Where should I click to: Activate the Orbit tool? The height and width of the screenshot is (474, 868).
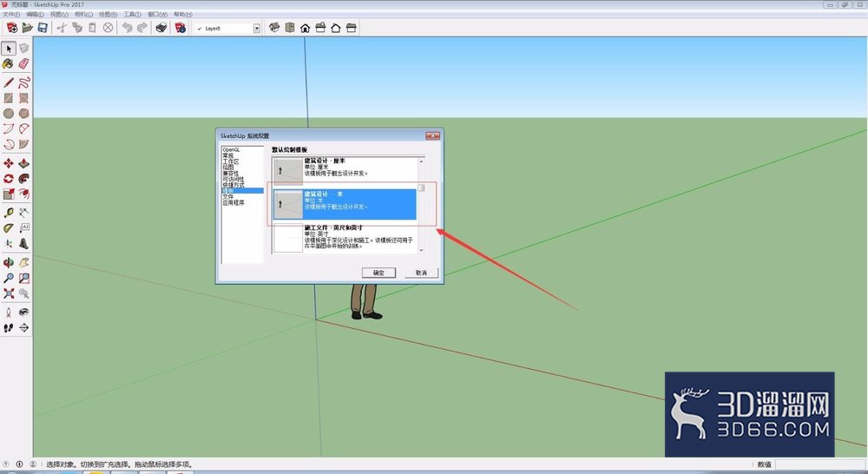(x=9, y=262)
